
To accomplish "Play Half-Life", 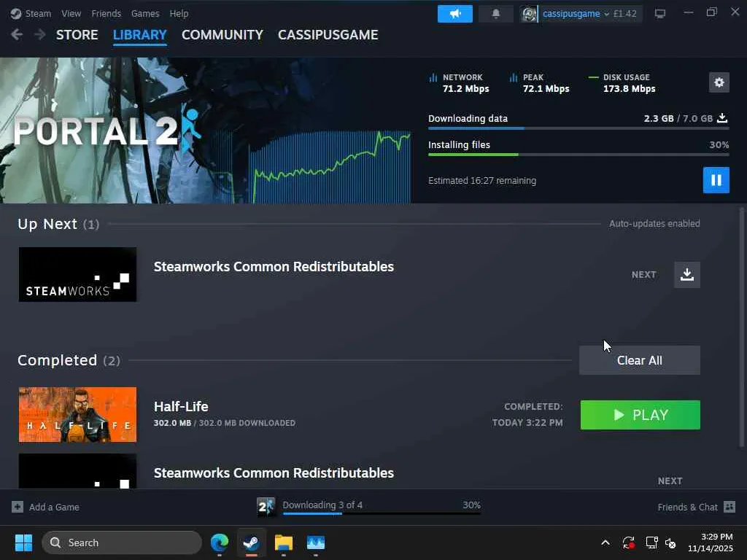I will [640, 415].
